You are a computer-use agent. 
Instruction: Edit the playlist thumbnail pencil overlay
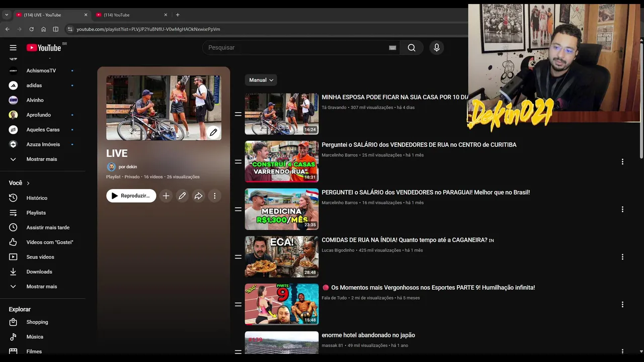[x=213, y=132]
